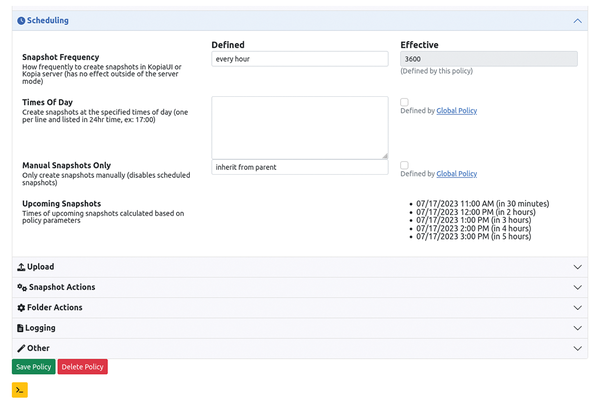
Task: Expand the Logging section chevron
Action: (x=577, y=328)
